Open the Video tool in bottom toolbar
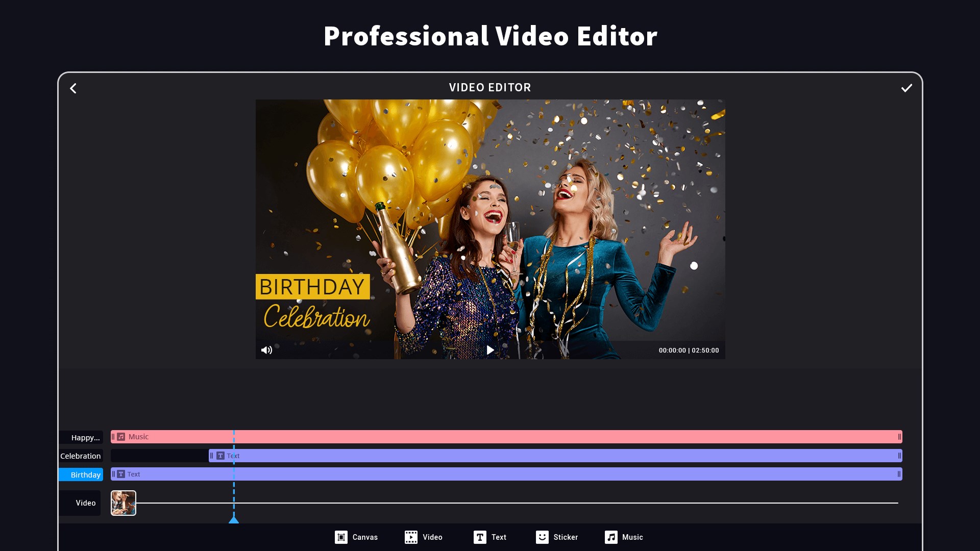This screenshot has width=980, height=551. pyautogui.click(x=424, y=537)
